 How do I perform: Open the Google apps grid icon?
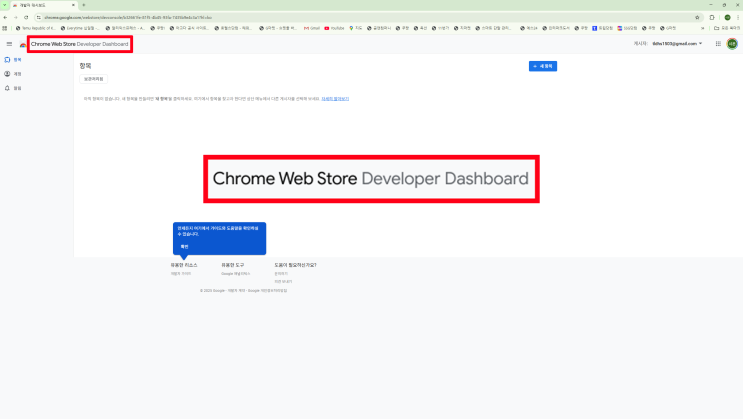click(718, 44)
